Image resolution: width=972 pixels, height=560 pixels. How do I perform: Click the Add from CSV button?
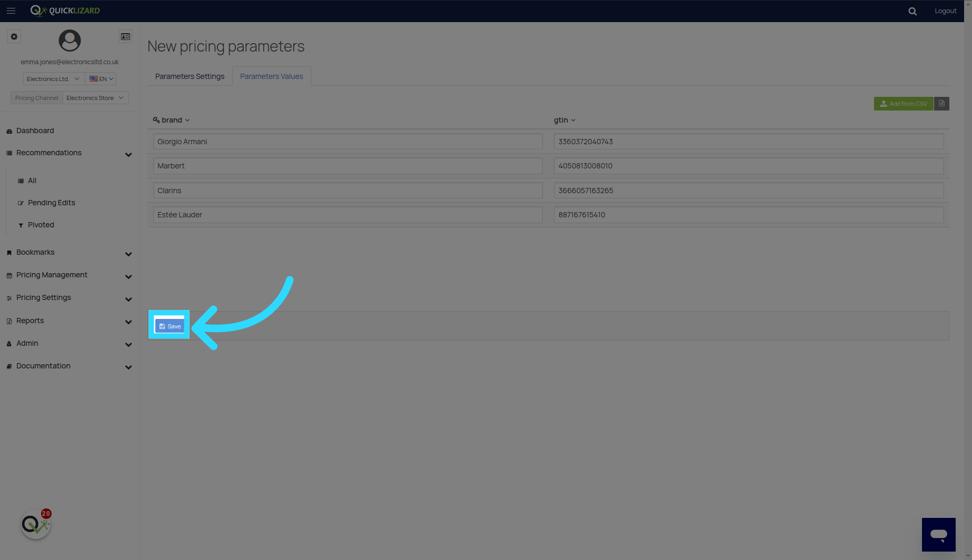point(904,104)
